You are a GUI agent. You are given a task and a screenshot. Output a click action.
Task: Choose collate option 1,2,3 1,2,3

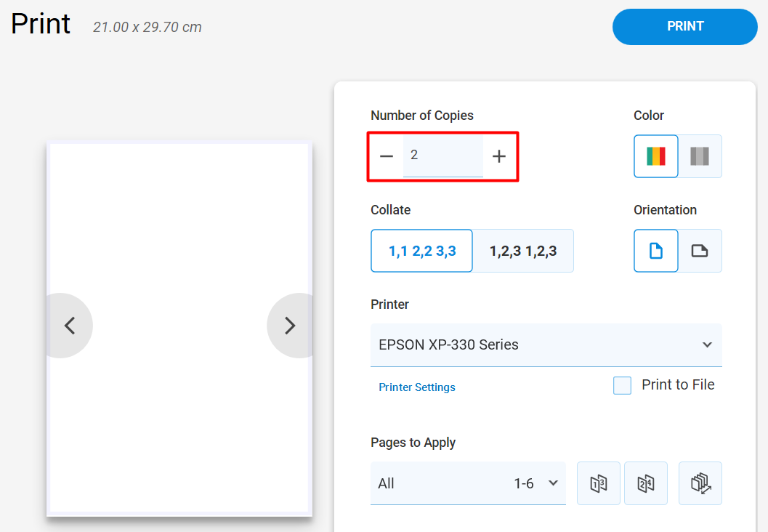point(523,251)
